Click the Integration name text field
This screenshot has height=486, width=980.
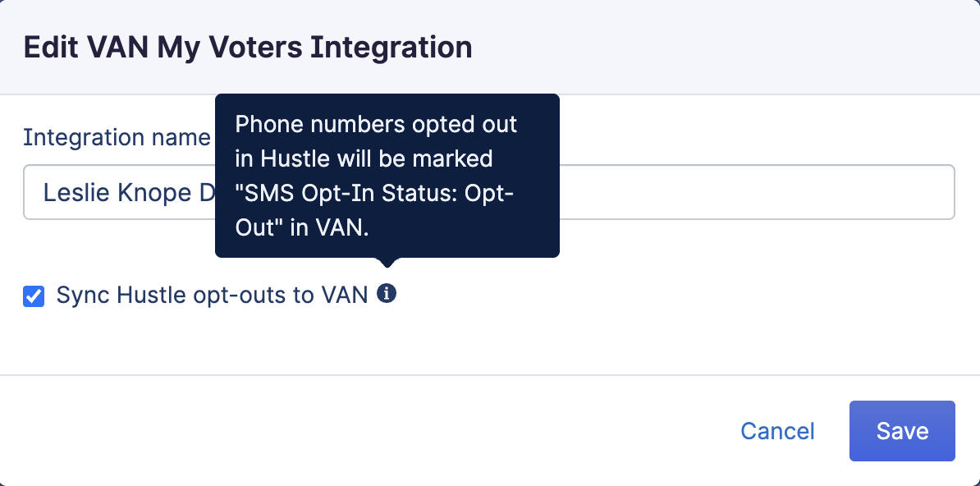[x=488, y=192]
